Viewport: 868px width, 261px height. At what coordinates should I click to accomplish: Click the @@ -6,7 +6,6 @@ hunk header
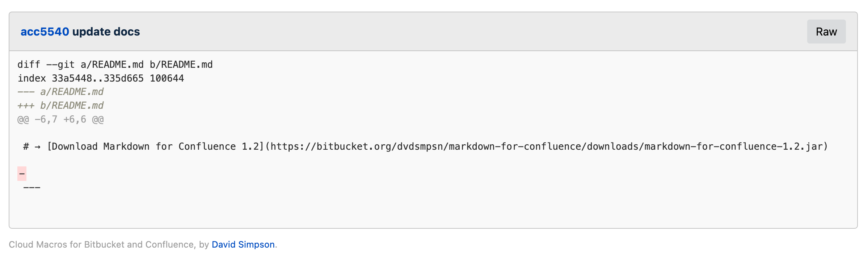60,120
